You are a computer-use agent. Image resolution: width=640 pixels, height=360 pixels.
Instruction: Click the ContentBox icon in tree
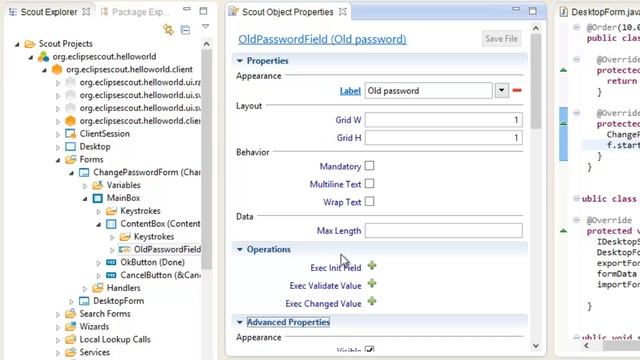coord(111,224)
